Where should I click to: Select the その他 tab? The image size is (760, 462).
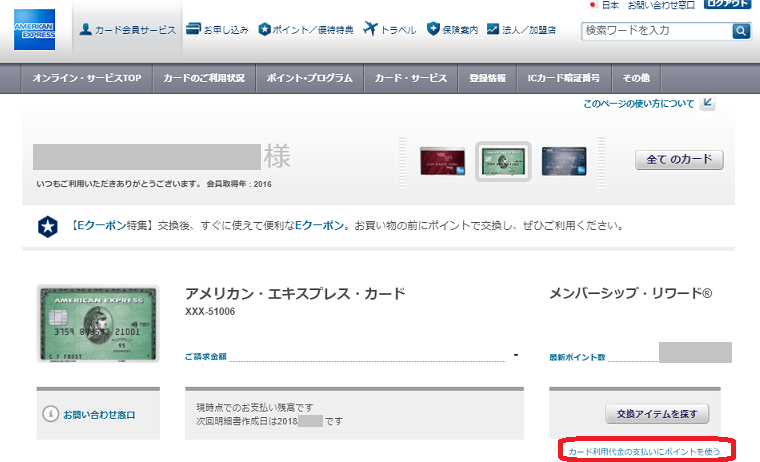click(636, 78)
